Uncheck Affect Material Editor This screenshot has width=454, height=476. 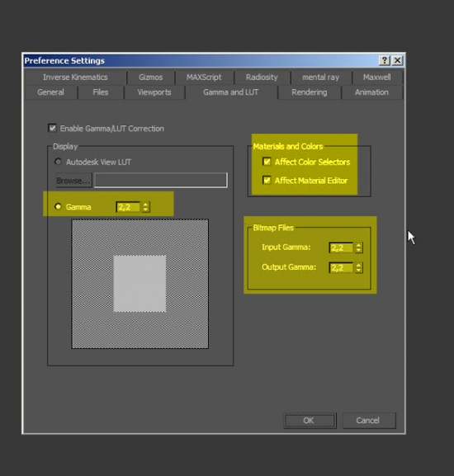pos(267,181)
